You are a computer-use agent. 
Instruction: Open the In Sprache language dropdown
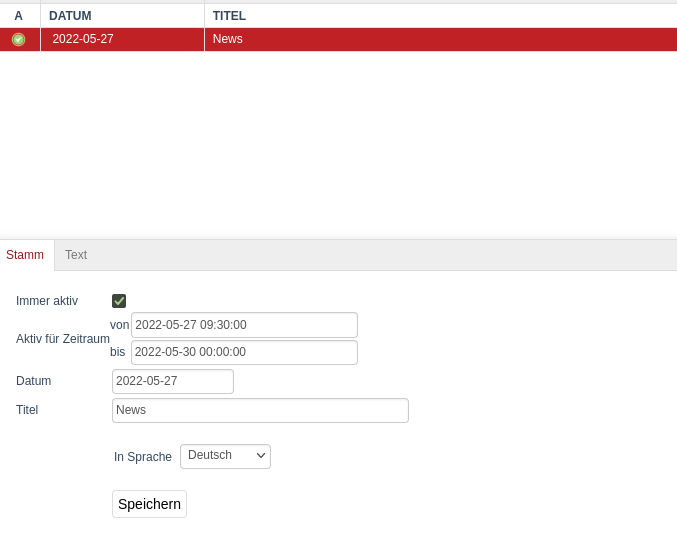[x=225, y=456]
